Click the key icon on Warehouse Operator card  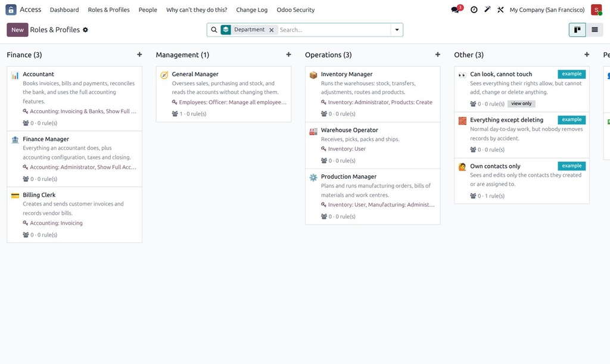click(x=323, y=148)
